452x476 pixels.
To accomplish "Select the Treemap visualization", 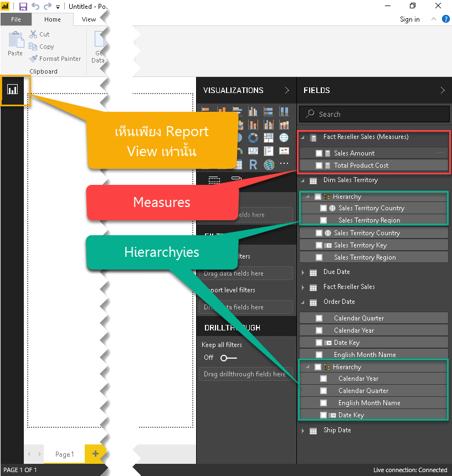I will (x=268, y=138).
